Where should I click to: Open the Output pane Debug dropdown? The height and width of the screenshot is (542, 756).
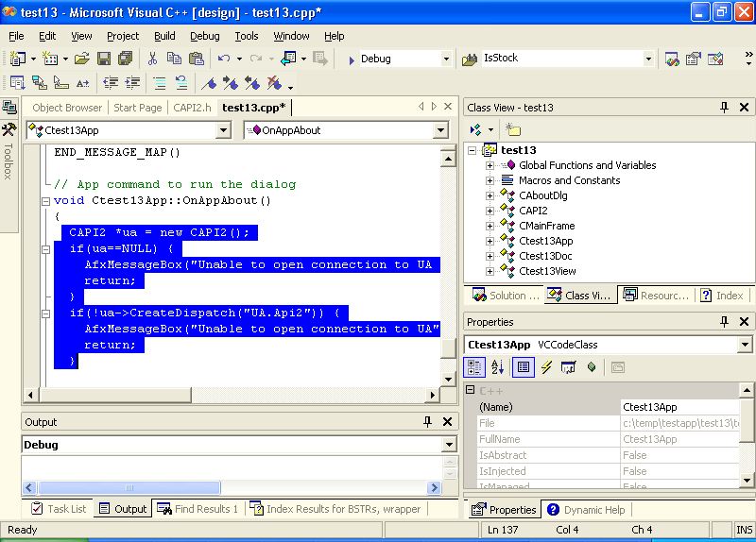449,445
